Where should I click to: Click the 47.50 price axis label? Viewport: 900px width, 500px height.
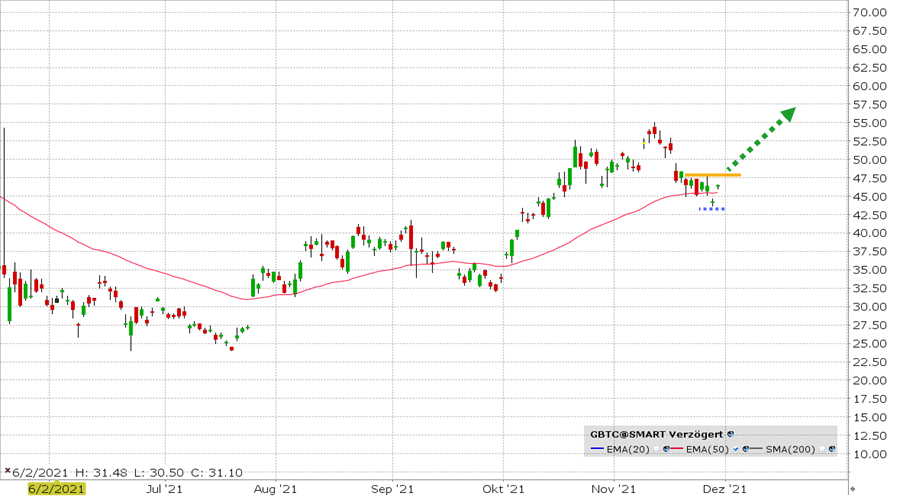click(x=870, y=178)
